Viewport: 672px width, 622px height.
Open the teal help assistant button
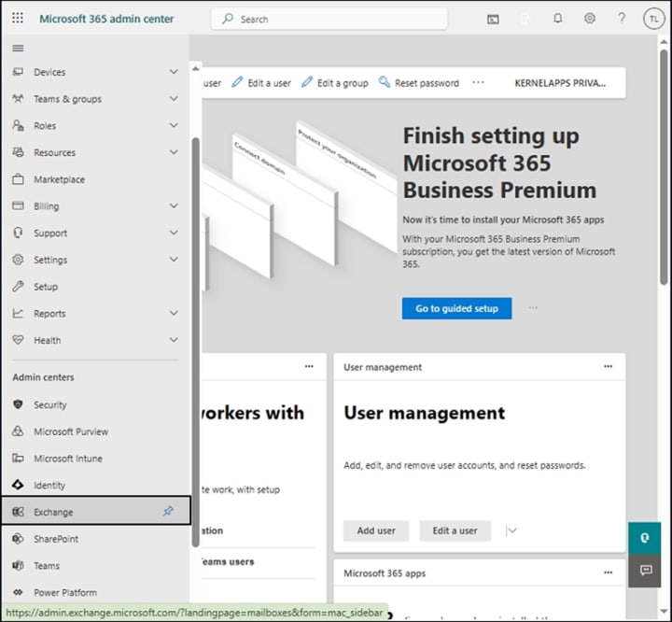click(x=645, y=538)
